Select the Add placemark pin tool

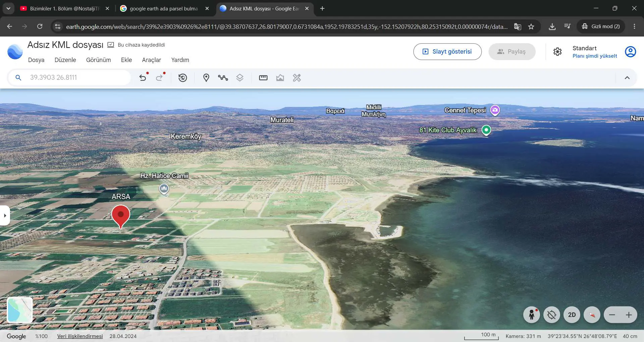pyautogui.click(x=206, y=78)
